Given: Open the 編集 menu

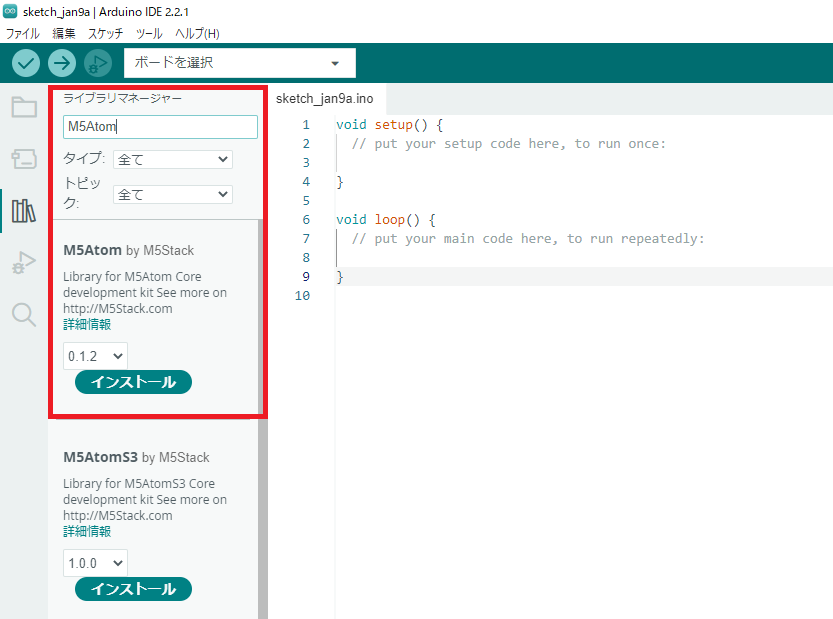Looking at the screenshot, I should coord(64,33).
